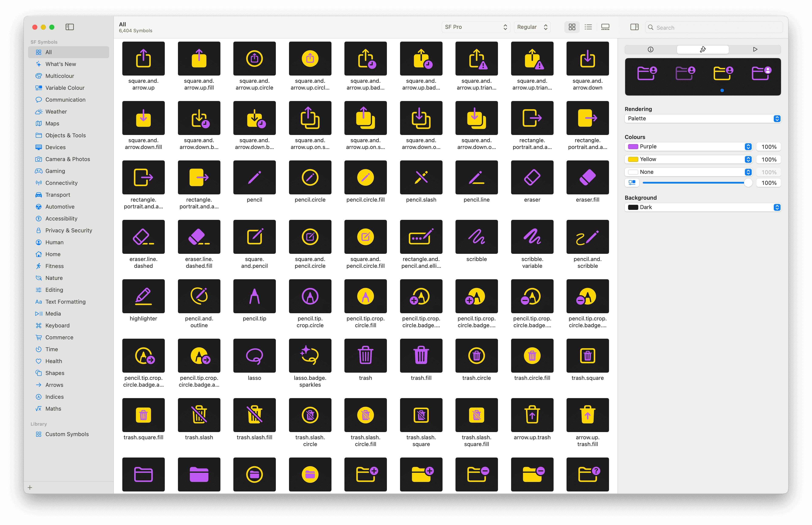812x525 pixels.
Task: Click the add symbol plus button
Action: click(x=30, y=487)
